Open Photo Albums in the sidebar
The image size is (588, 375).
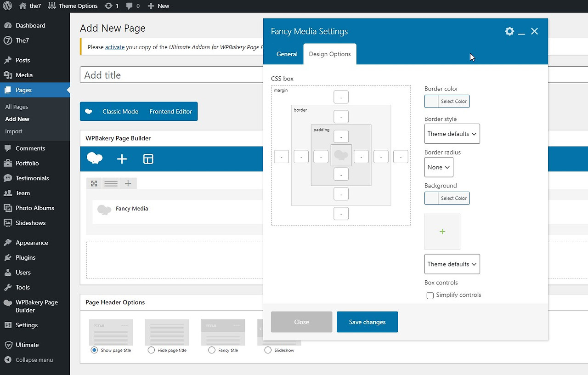pyautogui.click(x=35, y=208)
